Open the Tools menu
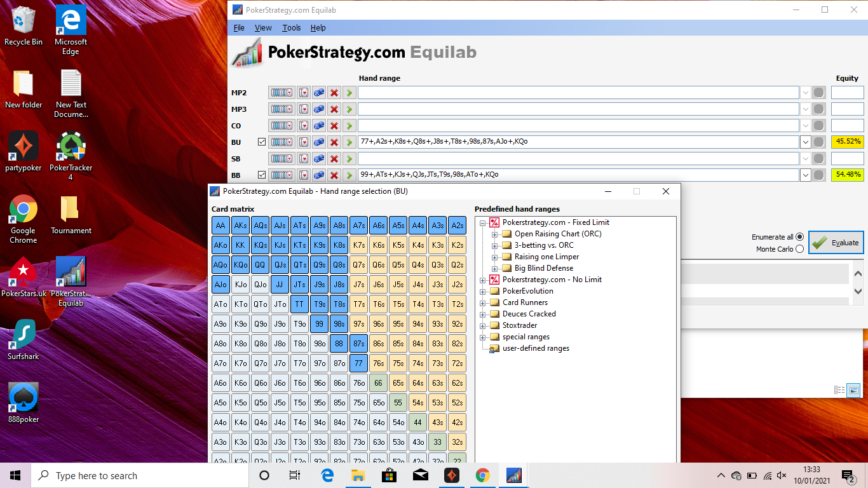 click(292, 28)
